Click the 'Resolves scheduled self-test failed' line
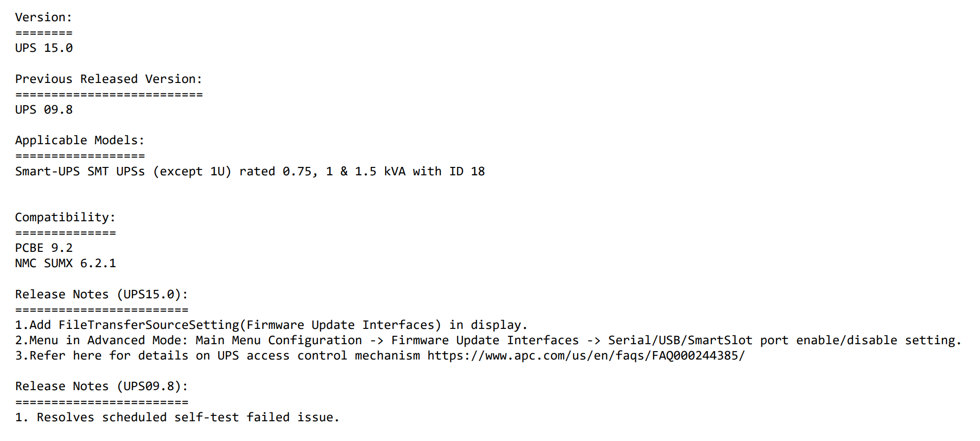Image resolution: width=980 pixels, height=441 pixels. 177,418
